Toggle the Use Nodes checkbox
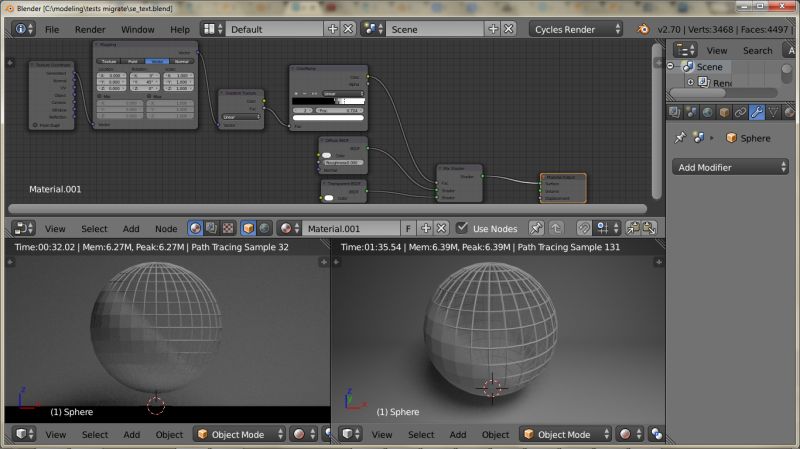 462,228
